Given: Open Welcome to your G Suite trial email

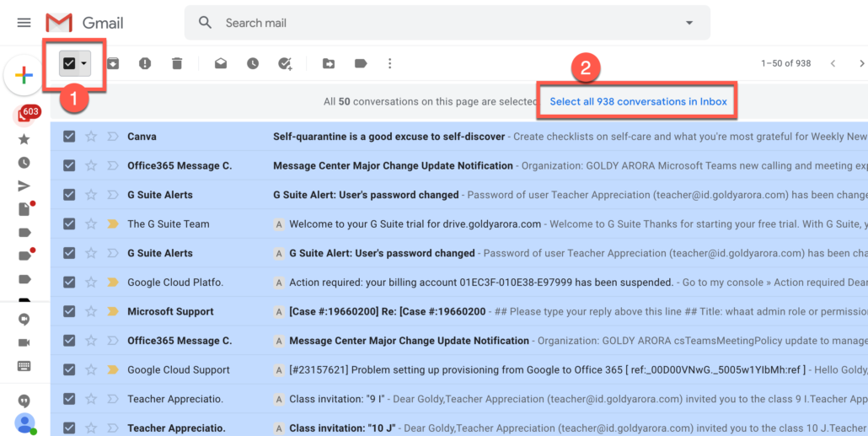Looking at the screenshot, I should coord(459,223).
